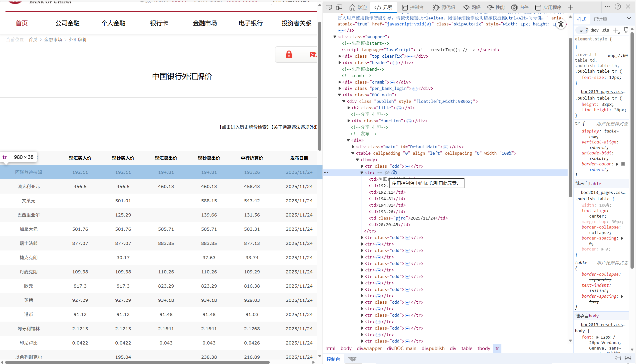Toggle the class editor with .cls
This screenshot has width=636, height=364.
tap(605, 30)
